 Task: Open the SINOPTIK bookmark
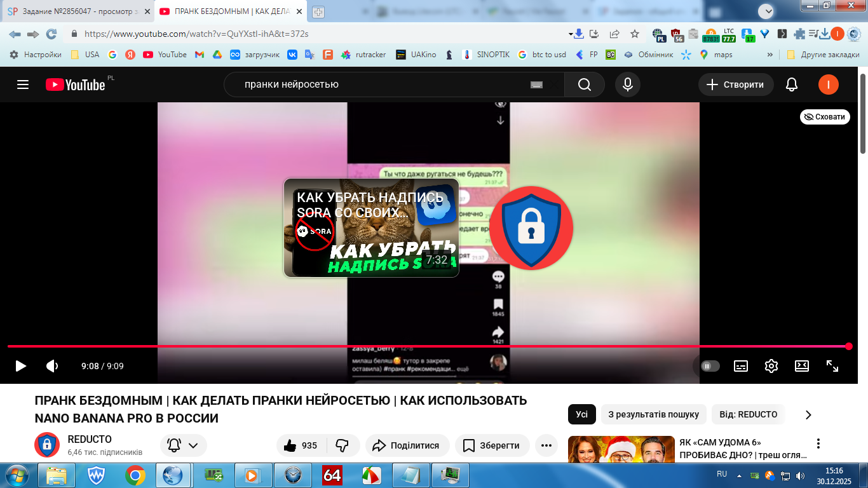[x=486, y=55]
